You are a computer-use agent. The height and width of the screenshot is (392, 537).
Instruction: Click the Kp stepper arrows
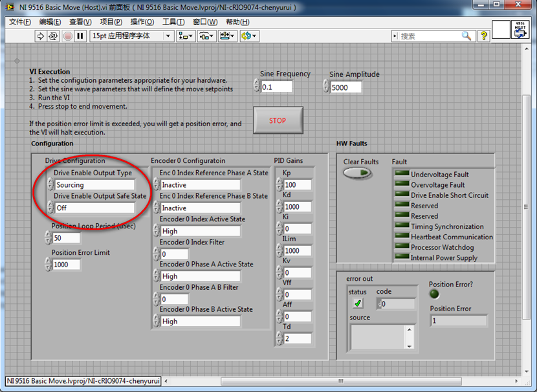point(279,184)
